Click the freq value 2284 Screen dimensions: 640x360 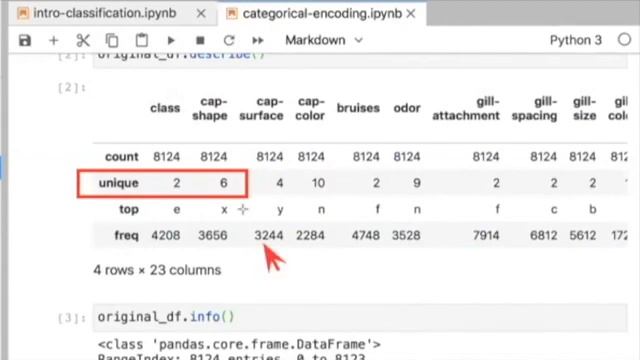(310, 236)
